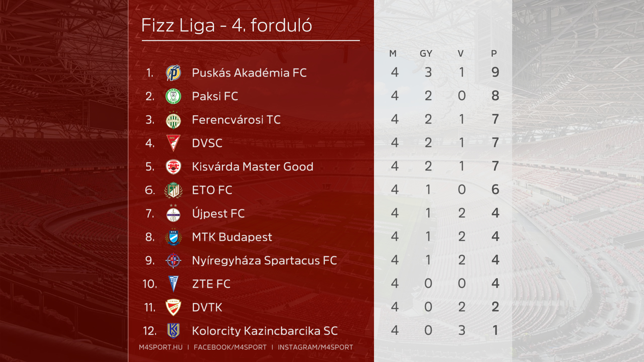Select the MTK Budapest logo
This screenshot has height=362, width=644.
(x=173, y=237)
